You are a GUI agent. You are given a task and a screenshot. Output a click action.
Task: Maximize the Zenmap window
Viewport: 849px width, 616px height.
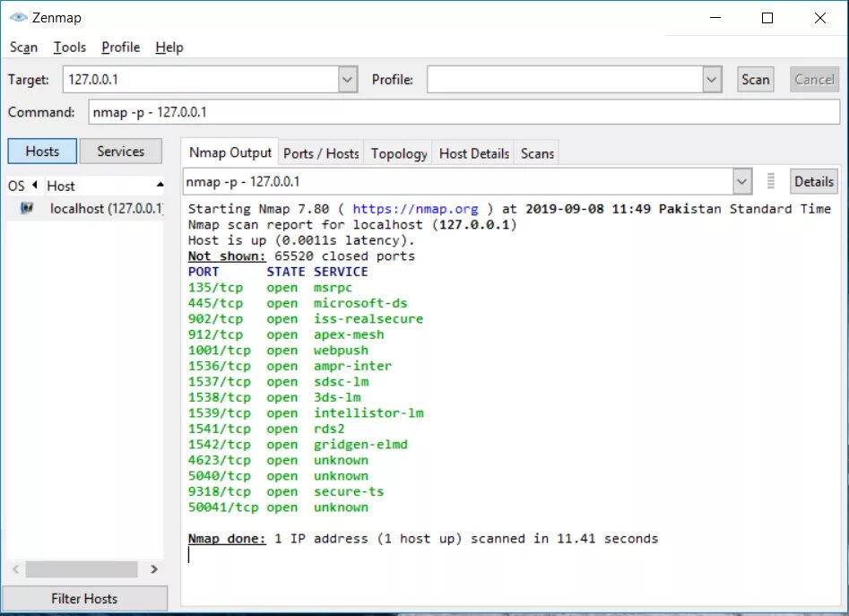point(767,18)
